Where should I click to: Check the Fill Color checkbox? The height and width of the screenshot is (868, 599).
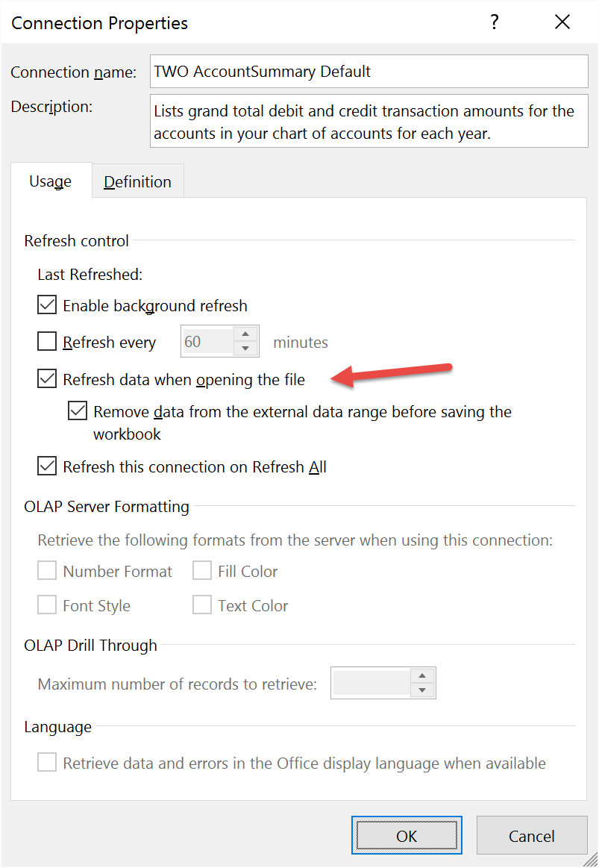click(202, 571)
